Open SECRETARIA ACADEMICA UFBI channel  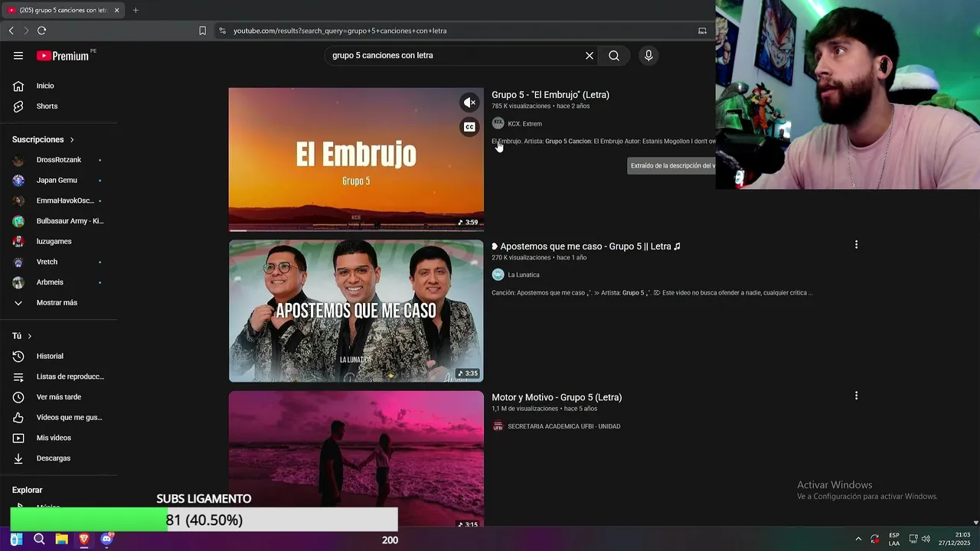[564, 426]
